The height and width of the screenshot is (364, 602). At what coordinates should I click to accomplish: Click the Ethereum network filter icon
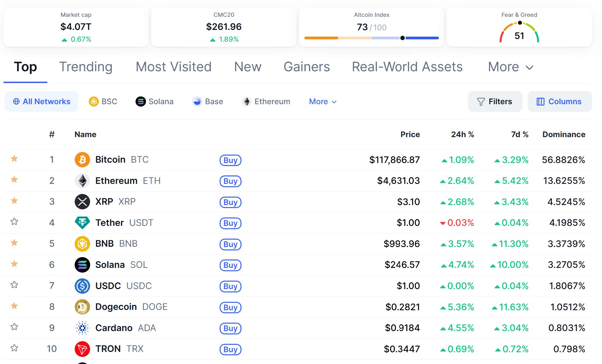click(247, 101)
